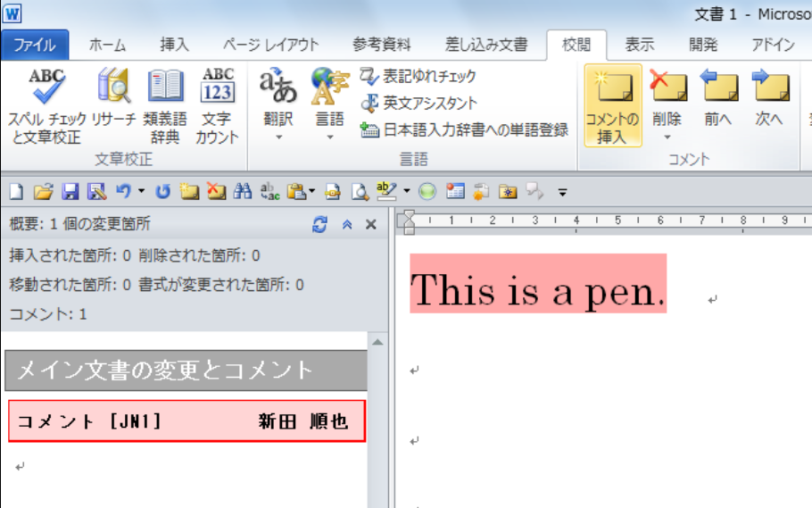Close the reviewing pane
Viewport: 812px width, 508px height.
(x=371, y=225)
